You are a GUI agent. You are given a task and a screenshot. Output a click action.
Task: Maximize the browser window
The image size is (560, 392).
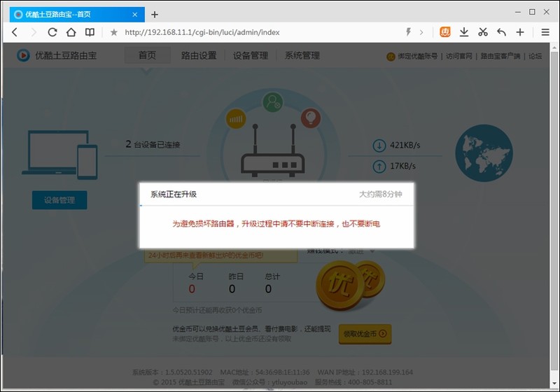tap(532, 12)
